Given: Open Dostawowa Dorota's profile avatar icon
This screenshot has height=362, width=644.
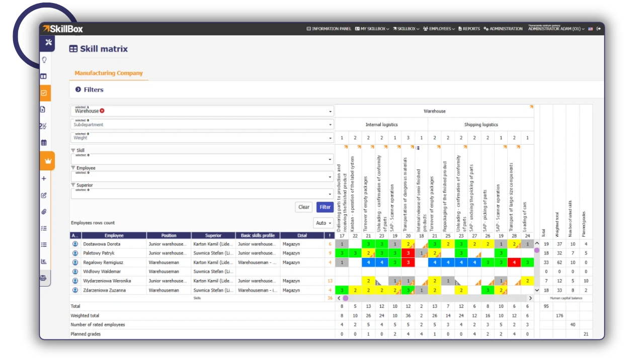Looking at the screenshot, I should [x=75, y=244].
